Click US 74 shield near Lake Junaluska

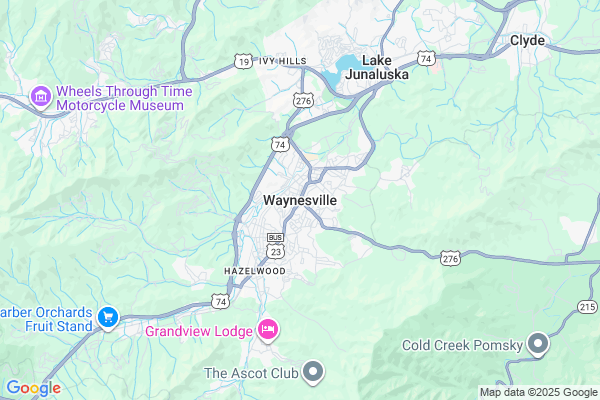tap(426, 59)
